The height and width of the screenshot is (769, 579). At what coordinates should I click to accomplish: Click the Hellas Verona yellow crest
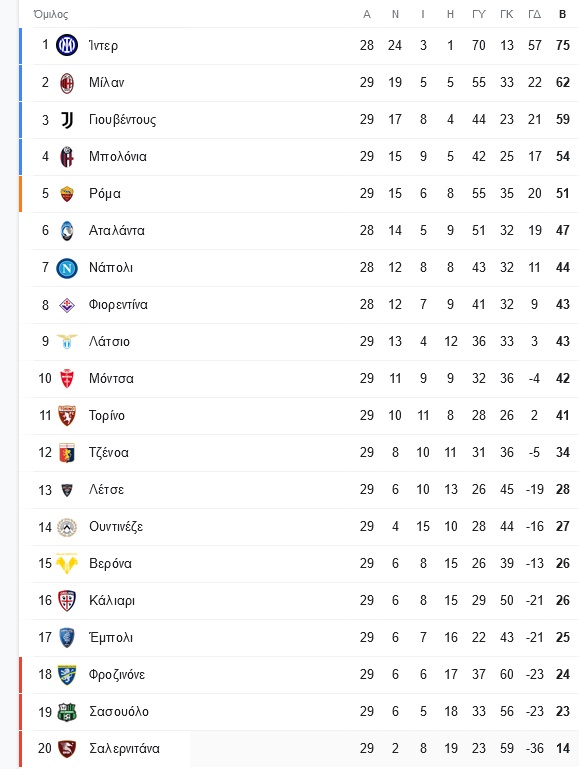(67, 564)
